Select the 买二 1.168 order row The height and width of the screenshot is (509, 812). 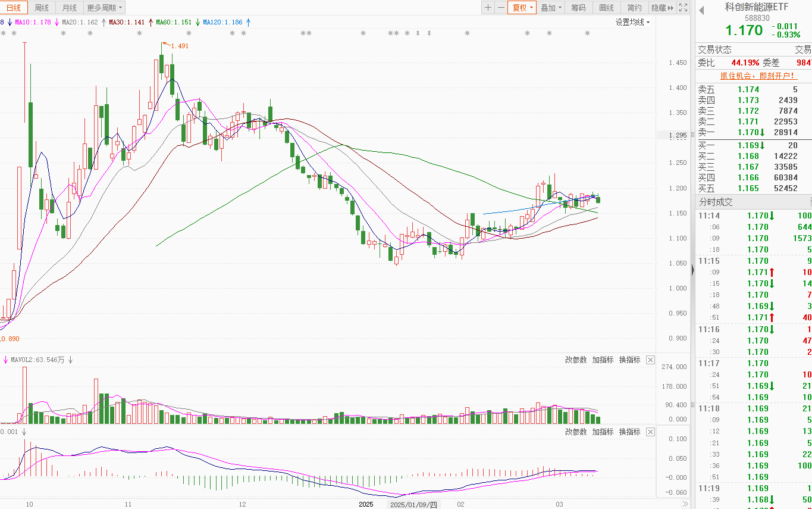(754, 156)
